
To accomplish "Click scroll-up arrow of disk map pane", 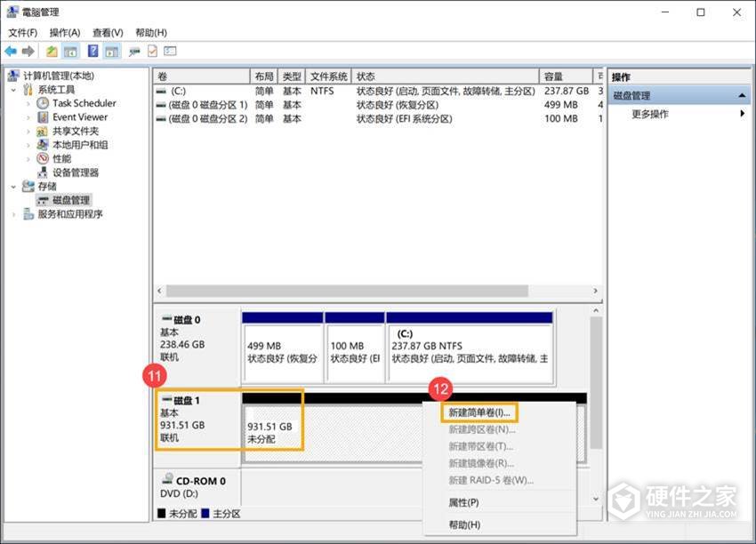I will (596, 311).
